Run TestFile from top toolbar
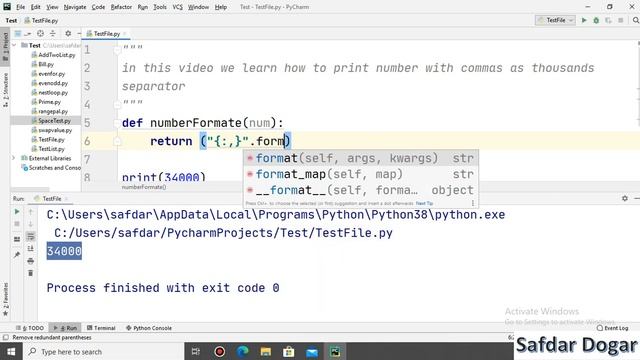The image size is (640, 360). 584,20
